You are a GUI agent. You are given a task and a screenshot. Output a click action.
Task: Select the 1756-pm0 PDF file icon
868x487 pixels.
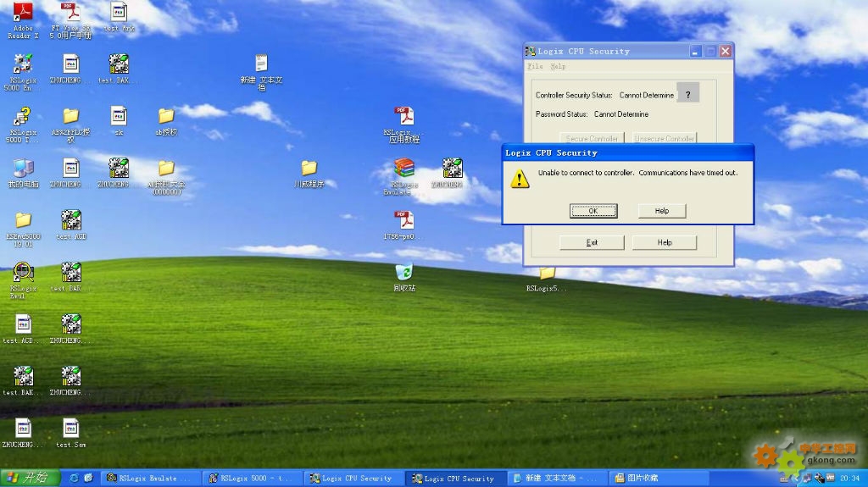[x=403, y=220]
